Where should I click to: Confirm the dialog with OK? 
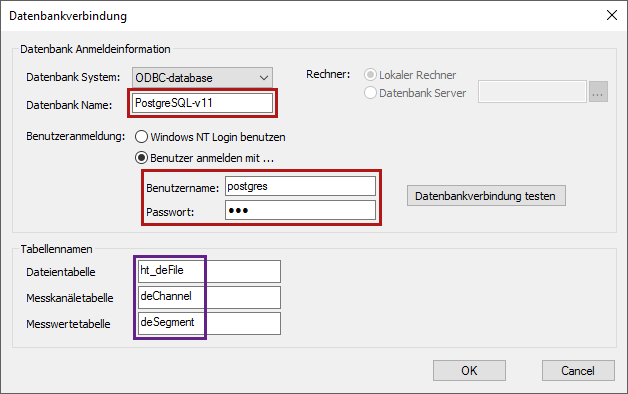coord(469,370)
